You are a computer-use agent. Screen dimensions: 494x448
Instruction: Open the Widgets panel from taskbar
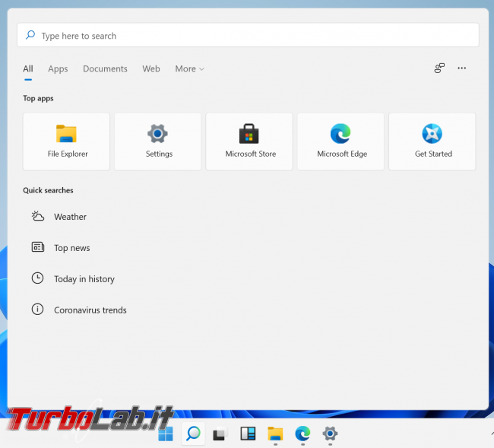248,434
